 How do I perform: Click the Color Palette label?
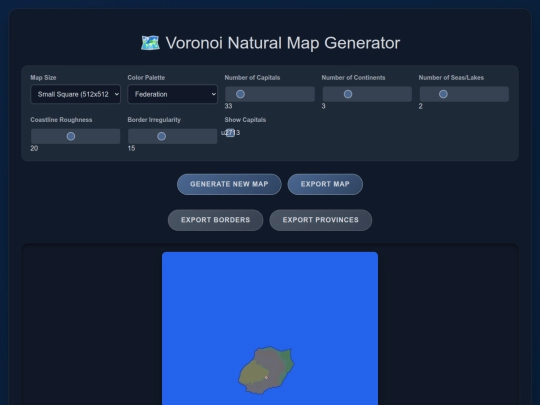click(146, 77)
